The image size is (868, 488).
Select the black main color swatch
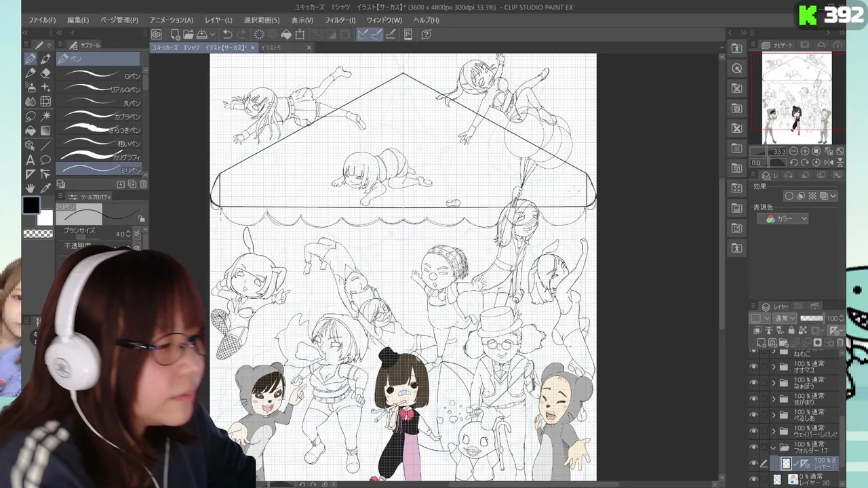click(x=31, y=205)
